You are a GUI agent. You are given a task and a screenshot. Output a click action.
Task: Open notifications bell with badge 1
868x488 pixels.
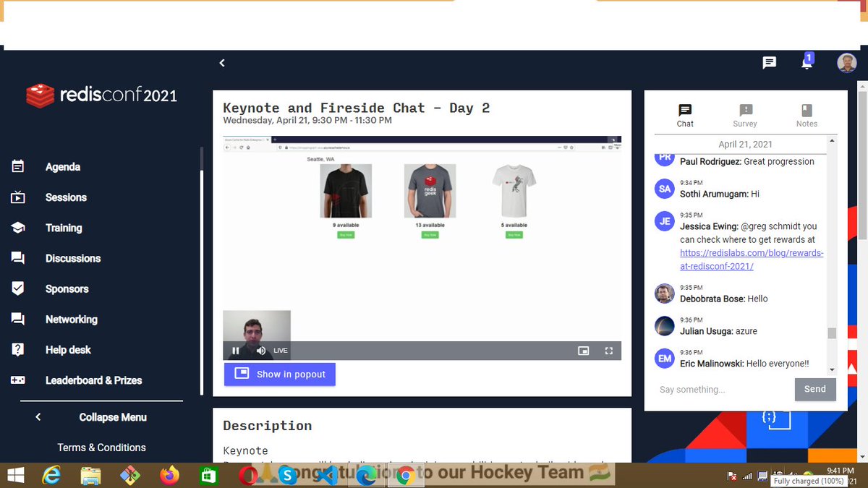pos(807,62)
